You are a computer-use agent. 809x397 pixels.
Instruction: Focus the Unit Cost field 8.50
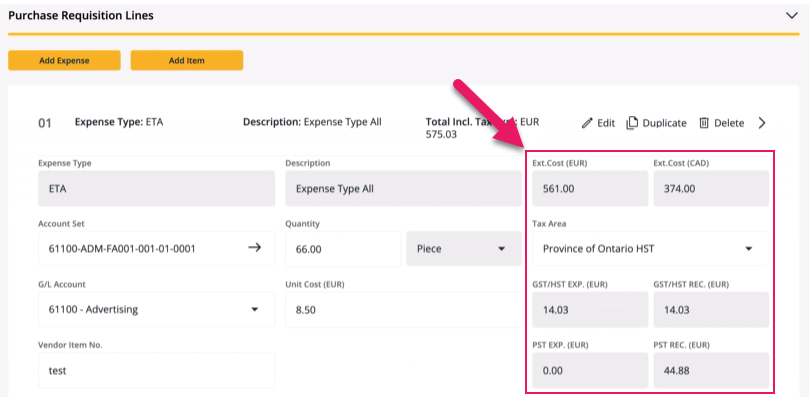(x=403, y=310)
